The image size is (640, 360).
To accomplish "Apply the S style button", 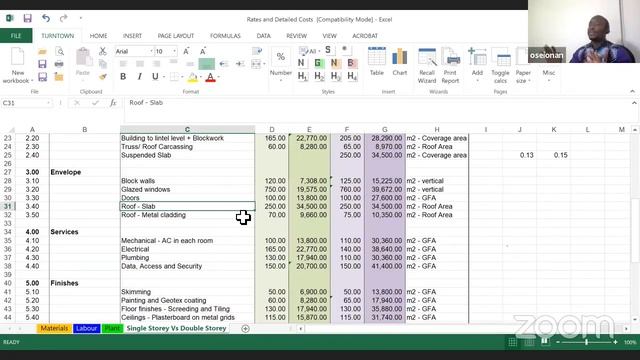I will tap(328, 50).
